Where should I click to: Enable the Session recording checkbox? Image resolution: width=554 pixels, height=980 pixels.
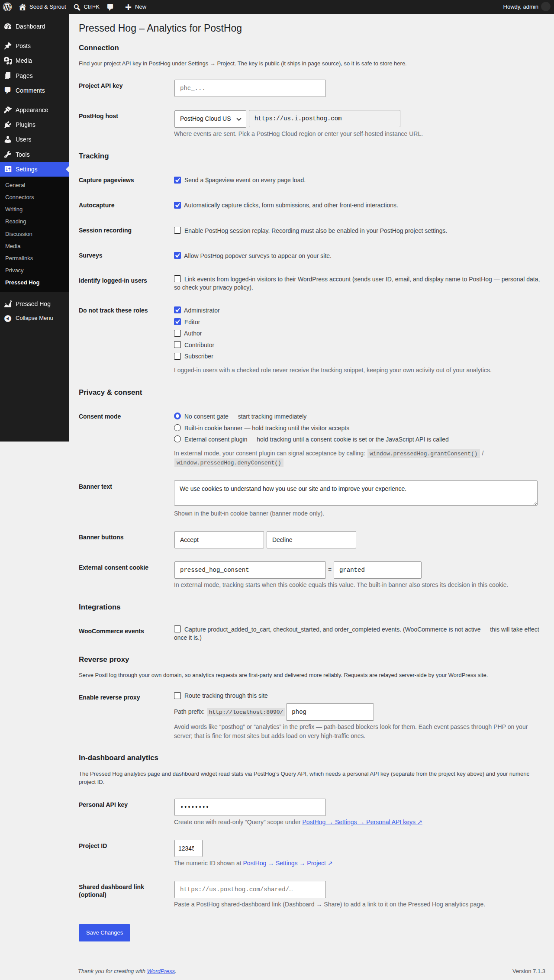coord(177,230)
